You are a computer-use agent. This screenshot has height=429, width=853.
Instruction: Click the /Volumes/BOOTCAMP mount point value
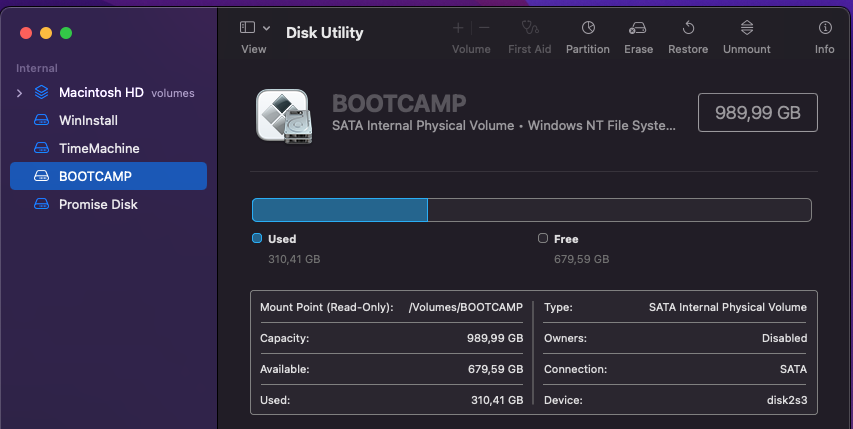(466, 307)
